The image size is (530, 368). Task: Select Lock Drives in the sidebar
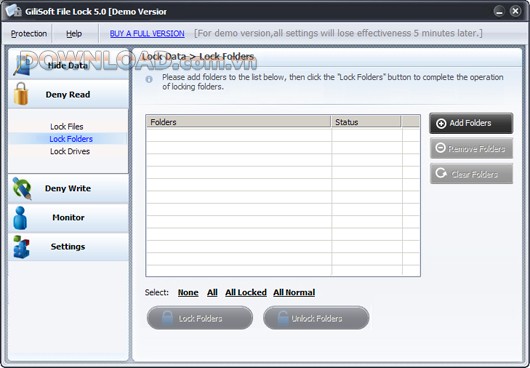[70, 151]
